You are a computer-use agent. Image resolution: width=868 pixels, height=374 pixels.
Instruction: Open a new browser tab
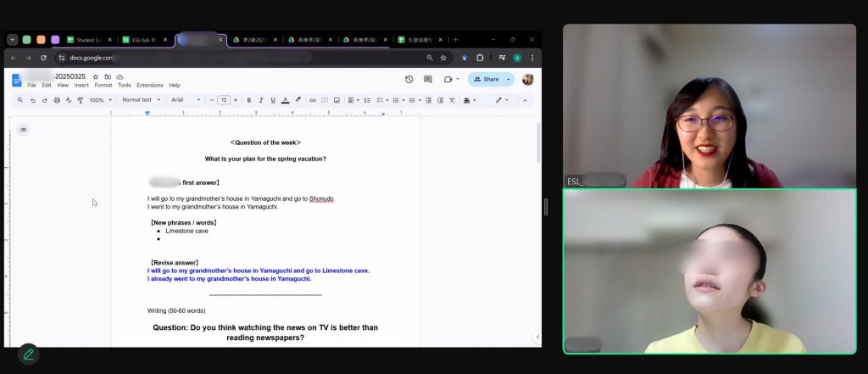tap(455, 40)
